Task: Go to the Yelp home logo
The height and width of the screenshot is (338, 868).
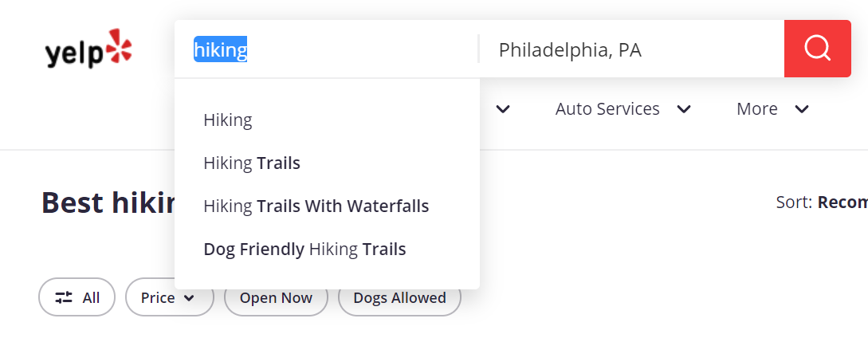Action: point(88,49)
